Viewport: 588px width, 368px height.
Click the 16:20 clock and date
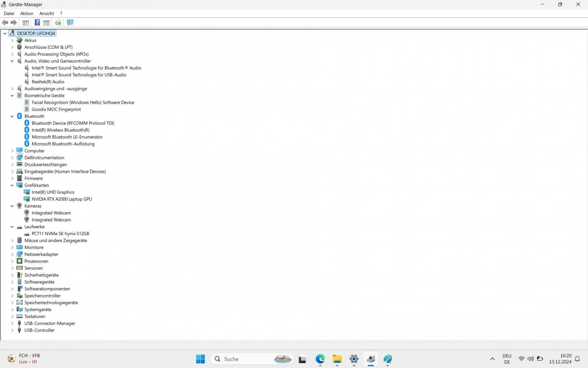(560, 359)
